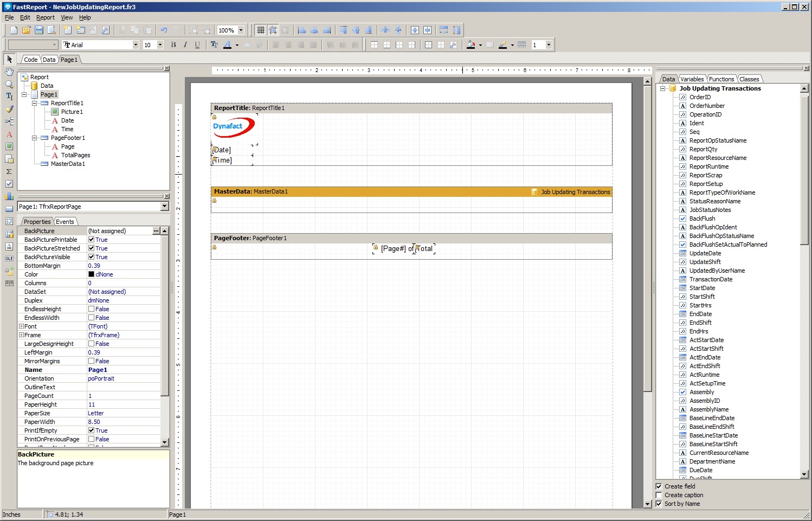
Task: Align selected objects to left edges
Action: pyautogui.click(x=302, y=30)
